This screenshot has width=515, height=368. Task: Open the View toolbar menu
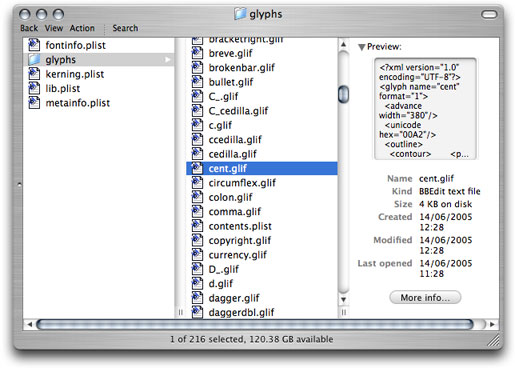[54, 28]
